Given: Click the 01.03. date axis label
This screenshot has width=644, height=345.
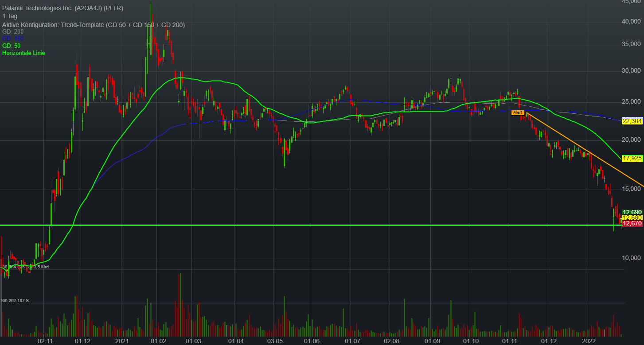Looking at the screenshot, I should pyautogui.click(x=194, y=341).
